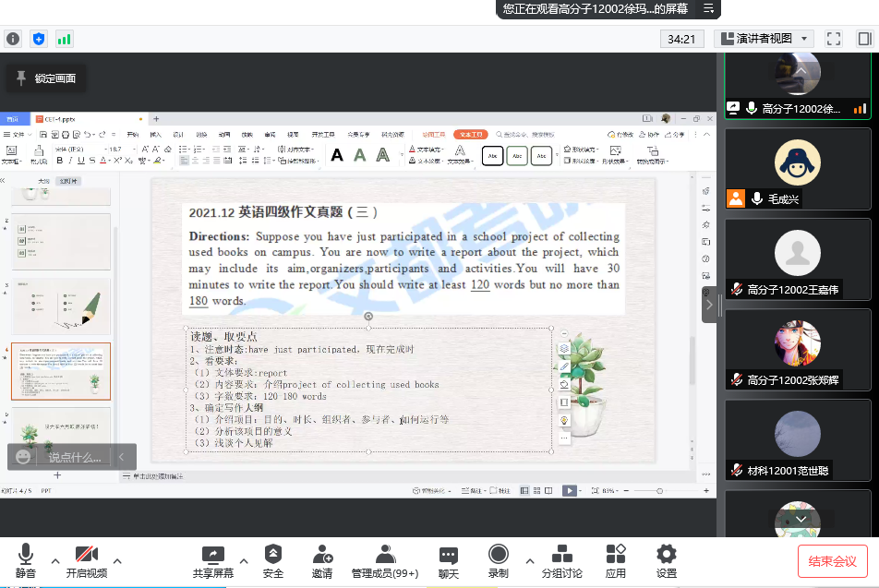
Task: Enter full screen mode icon
Action: pyautogui.click(x=834, y=39)
